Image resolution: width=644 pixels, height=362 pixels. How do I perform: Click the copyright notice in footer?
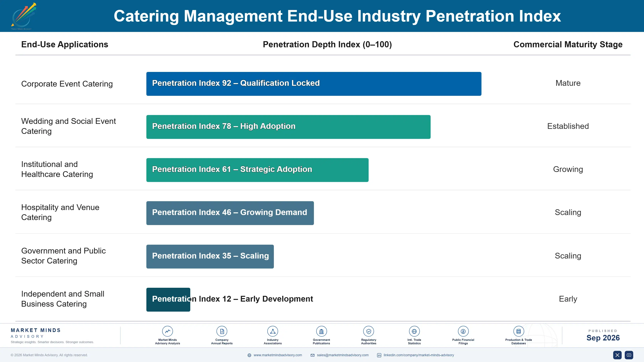[49, 355]
